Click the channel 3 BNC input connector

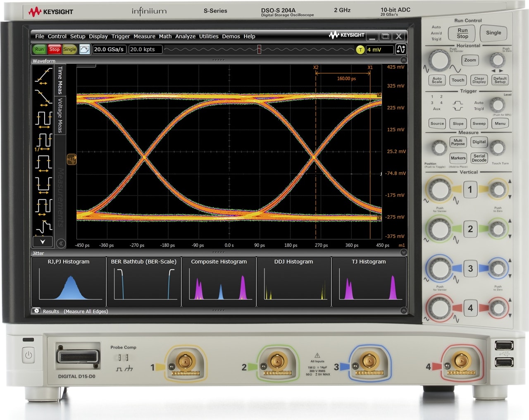pos(369,361)
